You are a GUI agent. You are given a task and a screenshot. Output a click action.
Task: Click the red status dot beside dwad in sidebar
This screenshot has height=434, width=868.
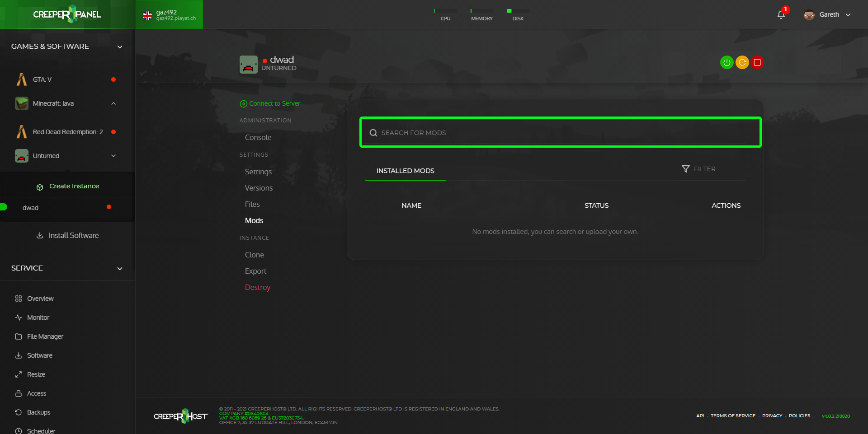(109, 207)
